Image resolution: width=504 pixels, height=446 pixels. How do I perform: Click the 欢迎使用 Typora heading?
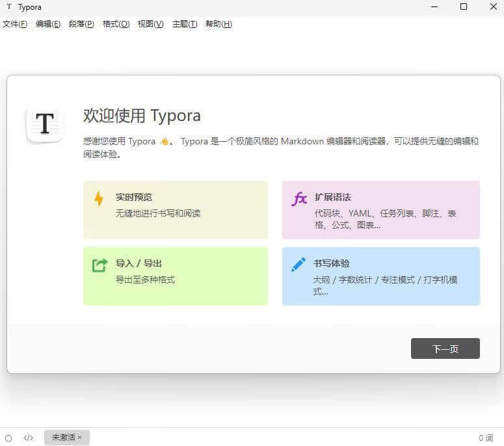point(142,116)
